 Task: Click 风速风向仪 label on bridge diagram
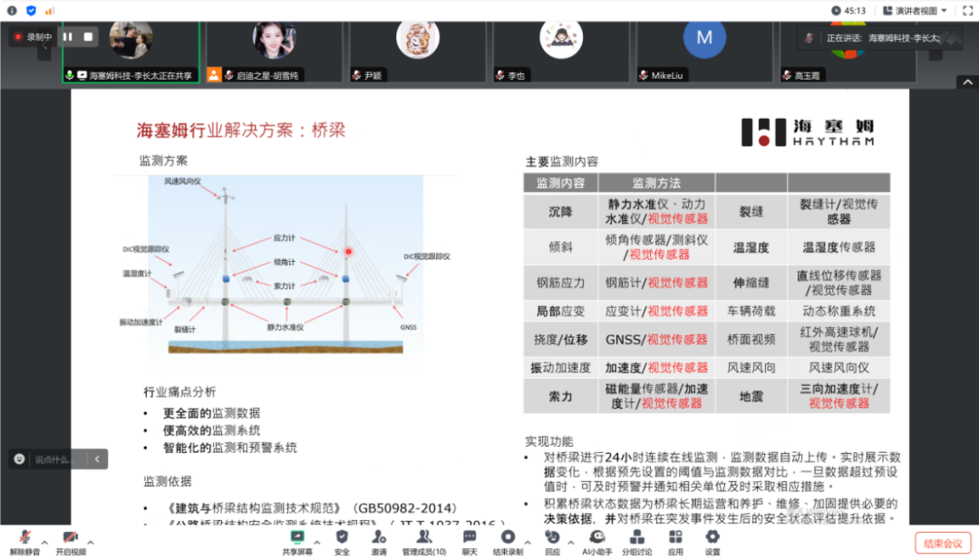point(182,181)
